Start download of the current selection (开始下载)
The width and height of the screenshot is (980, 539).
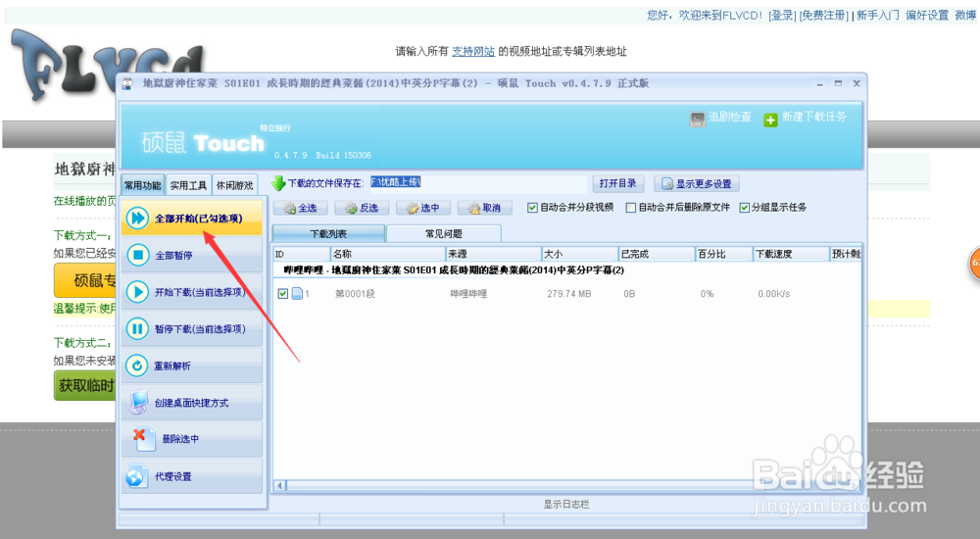[192, 291]
